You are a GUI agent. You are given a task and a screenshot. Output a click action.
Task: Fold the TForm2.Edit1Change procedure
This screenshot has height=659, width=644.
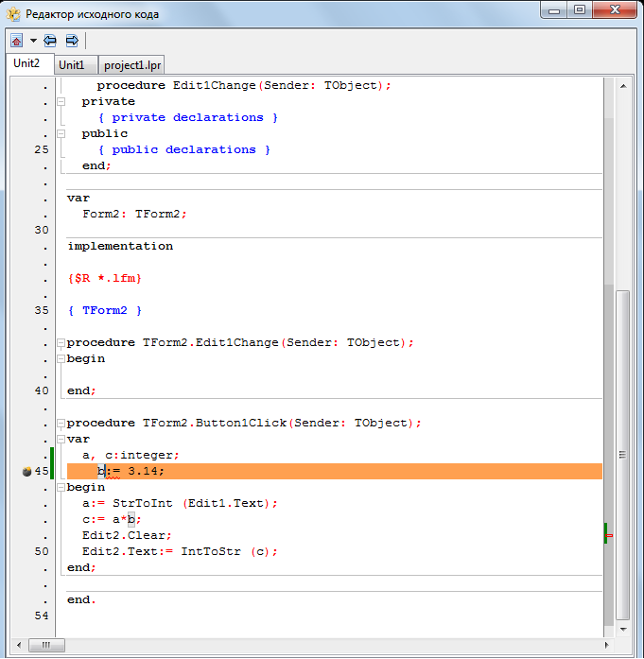[x=61, y=342]
